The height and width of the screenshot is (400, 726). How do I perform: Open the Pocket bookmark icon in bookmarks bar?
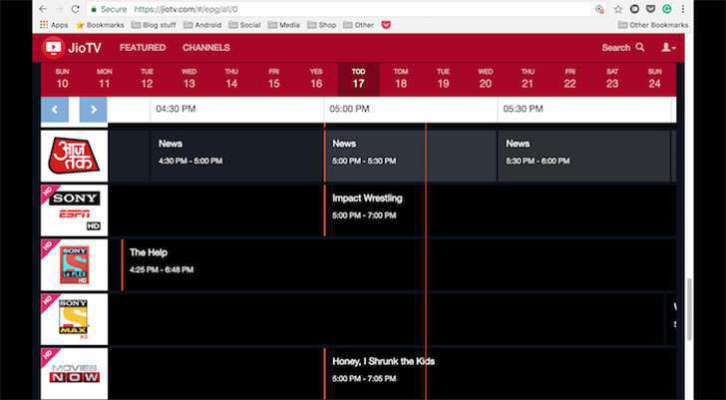pyautogui.click(x=386, y=25)
